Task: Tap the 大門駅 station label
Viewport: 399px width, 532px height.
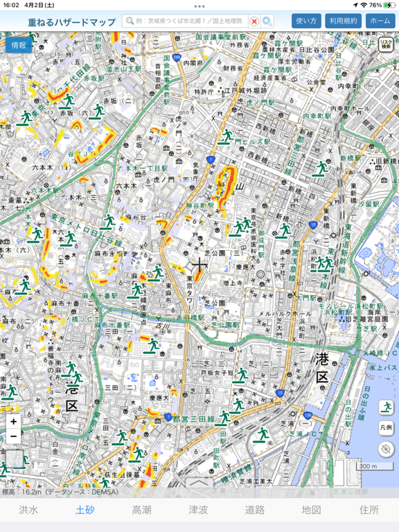Action: [x=306, y=299]
